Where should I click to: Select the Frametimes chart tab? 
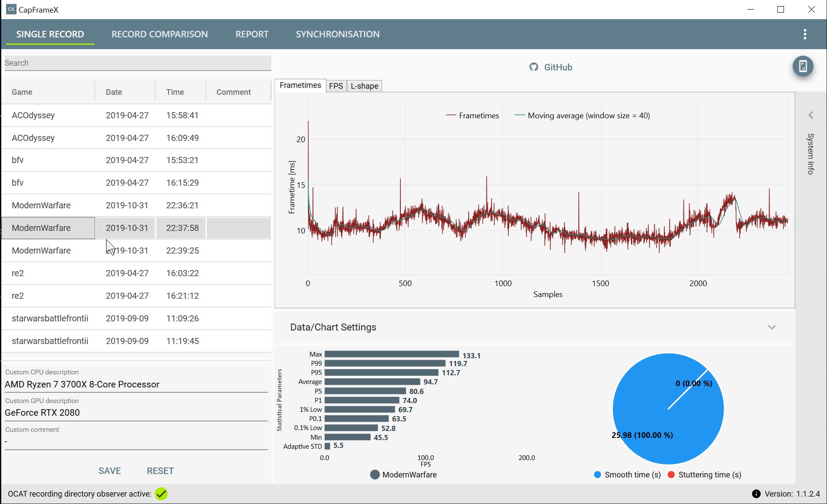coord(300,85)
